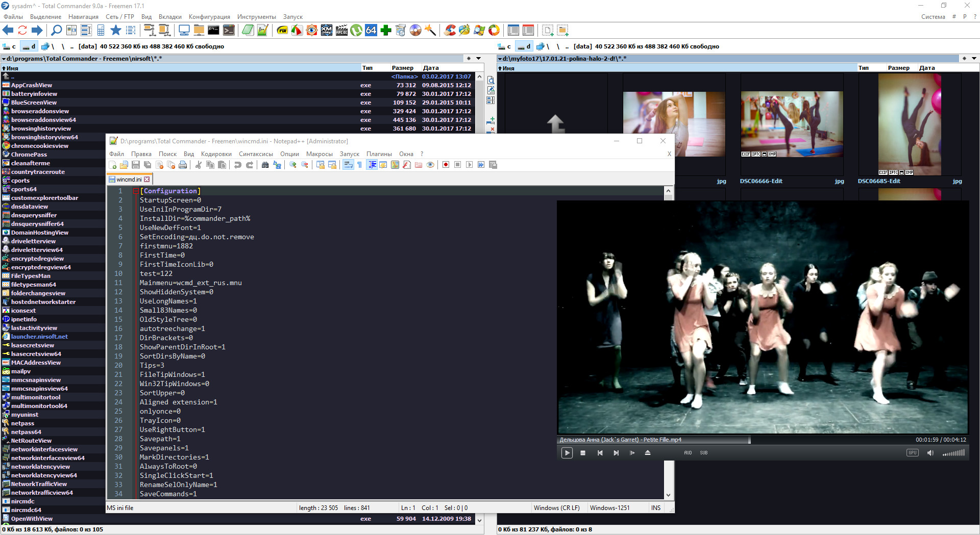
Task: Click the blue 64 icon in toolbar
Action: click(x=371, y=31)
